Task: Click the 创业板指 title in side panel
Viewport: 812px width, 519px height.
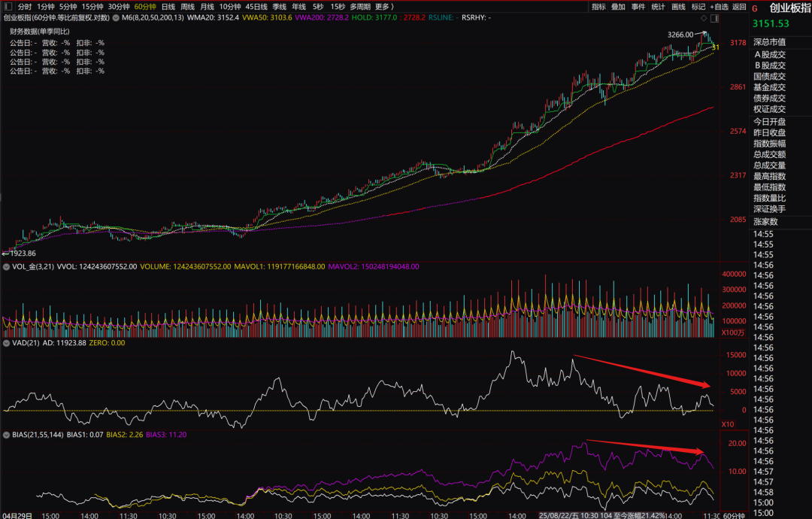Action: coord(789,8)
